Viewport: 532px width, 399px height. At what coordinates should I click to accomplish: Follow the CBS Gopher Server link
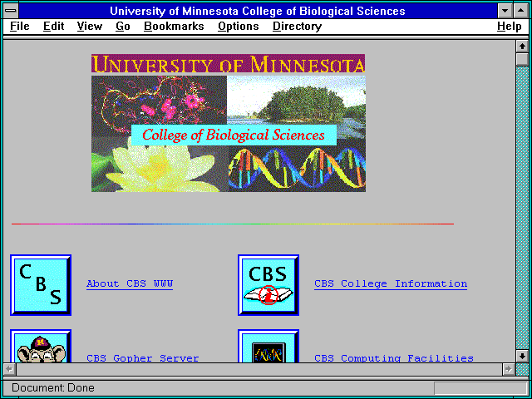(x=142, y=358)
